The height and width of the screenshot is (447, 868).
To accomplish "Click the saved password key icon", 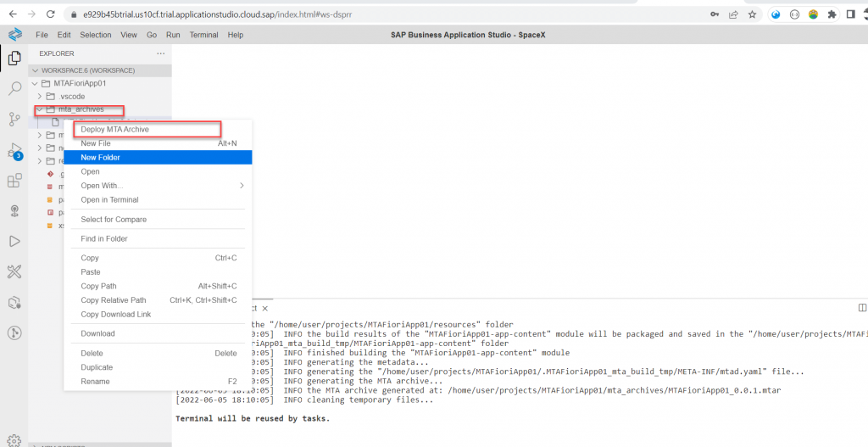I will [715, 14].
